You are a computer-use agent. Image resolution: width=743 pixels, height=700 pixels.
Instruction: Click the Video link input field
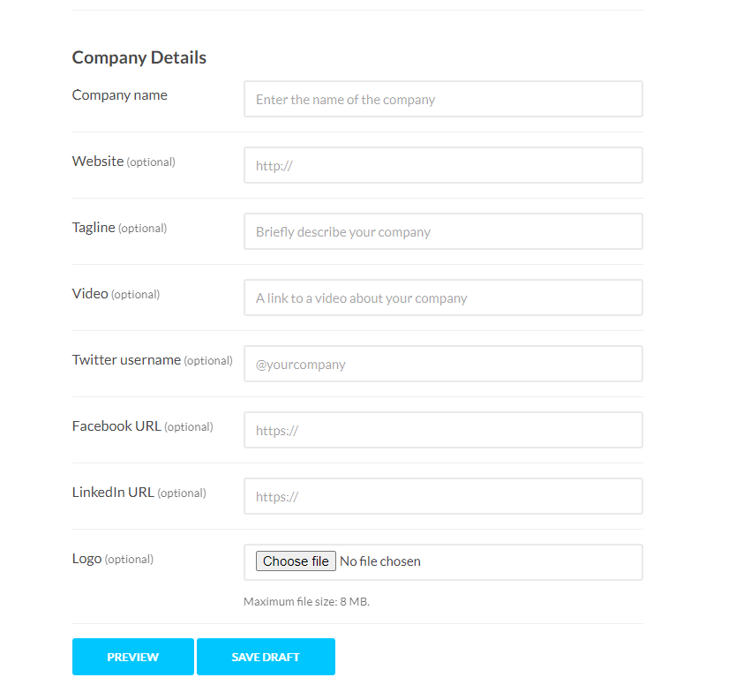[x=443, y=298]
